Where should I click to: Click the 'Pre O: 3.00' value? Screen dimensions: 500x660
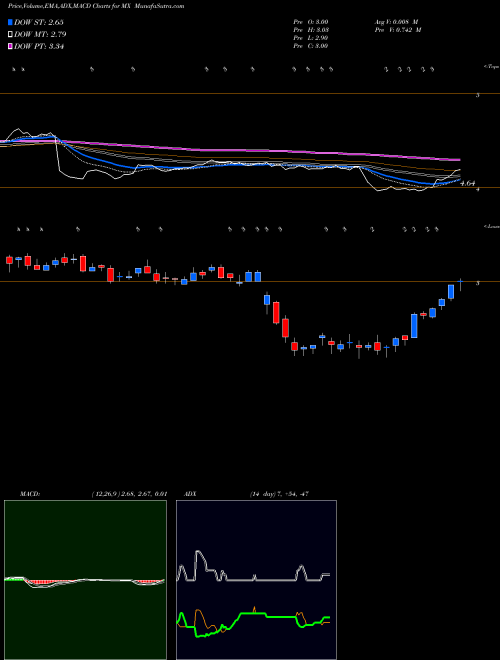coord(311,22)
